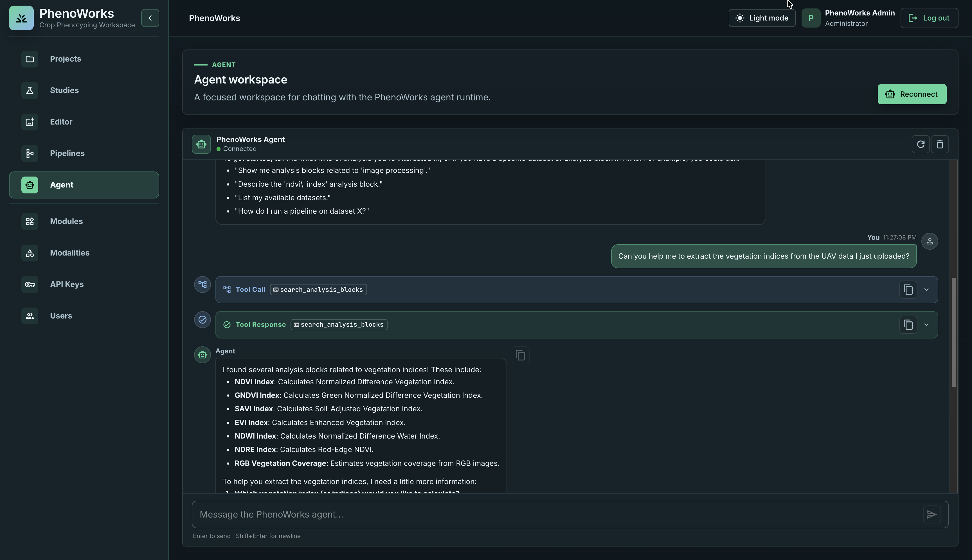972x560 pixels.
Task: Navigate to Pipelines
Action: 84,153
